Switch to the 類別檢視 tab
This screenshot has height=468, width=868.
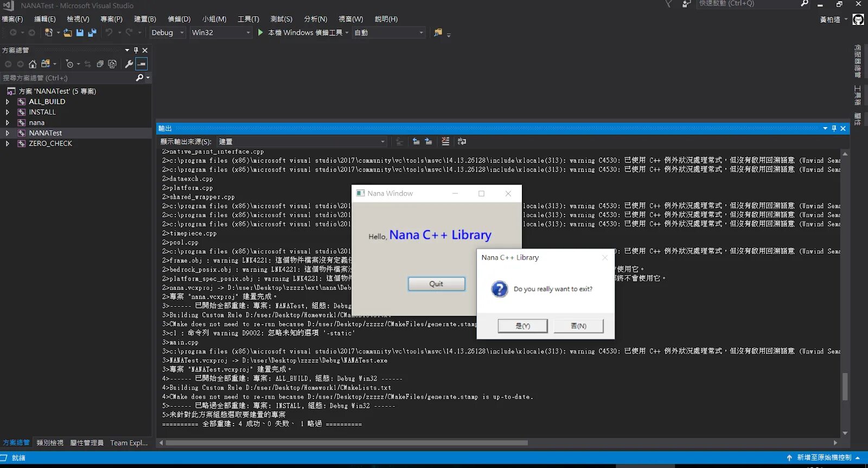(x=50, y=443)
